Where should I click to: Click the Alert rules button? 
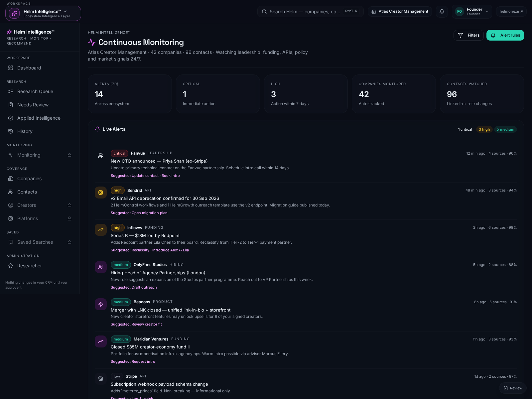click(x=505, y=35)
